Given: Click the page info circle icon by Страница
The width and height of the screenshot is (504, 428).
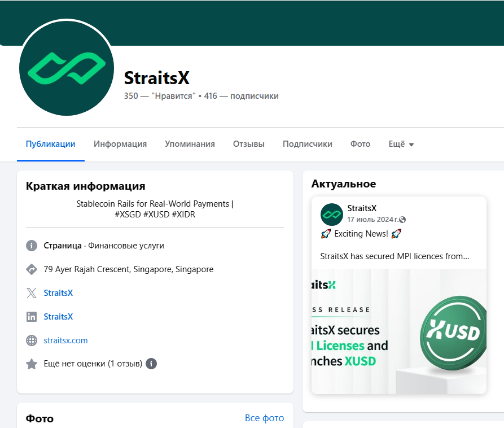Looking at the screenshot, I should point(32,246).
